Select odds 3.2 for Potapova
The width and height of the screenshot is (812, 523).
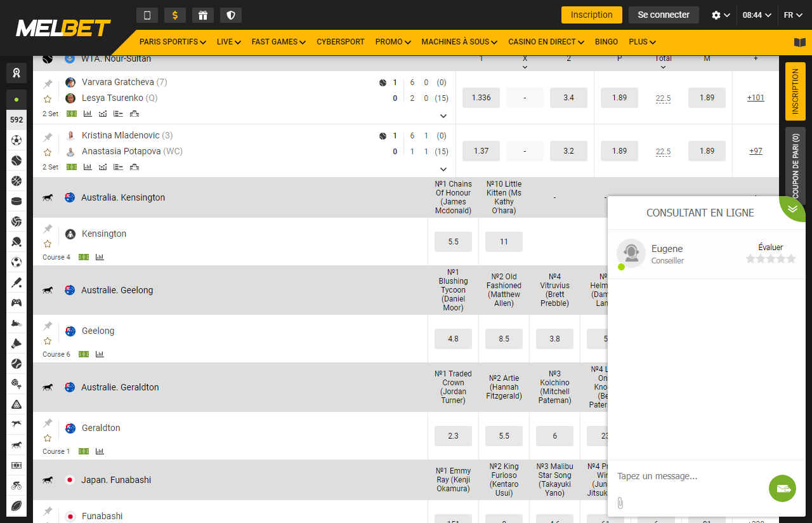568,151
